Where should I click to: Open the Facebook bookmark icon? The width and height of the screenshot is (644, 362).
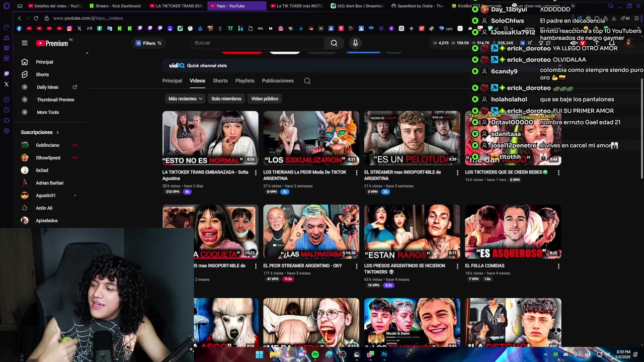coord(19,29)
